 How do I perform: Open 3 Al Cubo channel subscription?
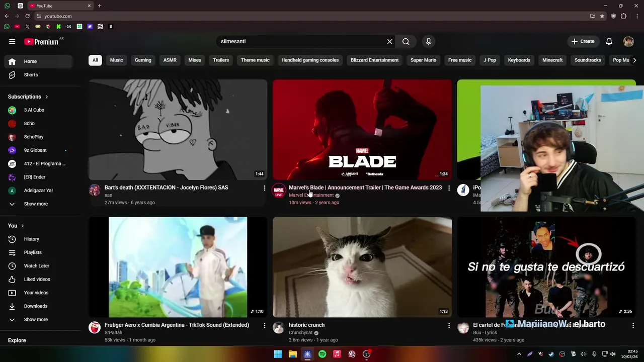tap(39, 110)
